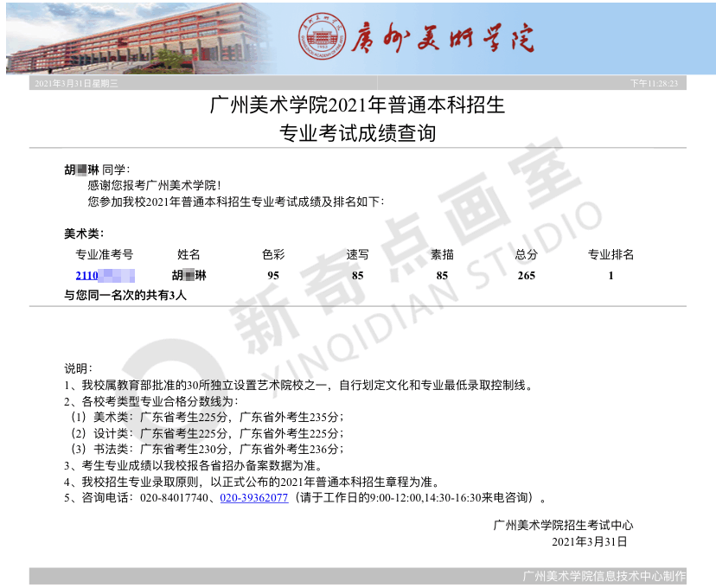716x588 pixels.
Task: Click the phone number 020-84017740
Action: 174,497
